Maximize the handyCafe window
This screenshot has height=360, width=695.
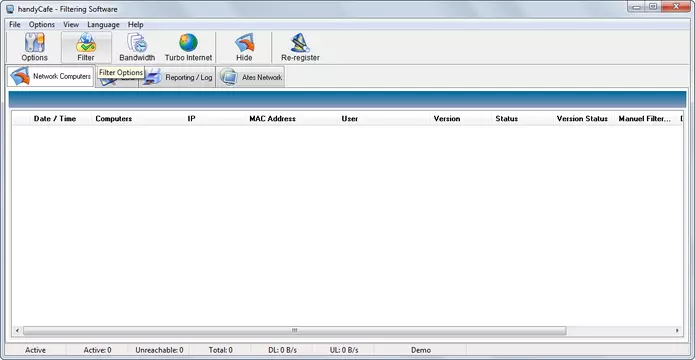(653, 7)
